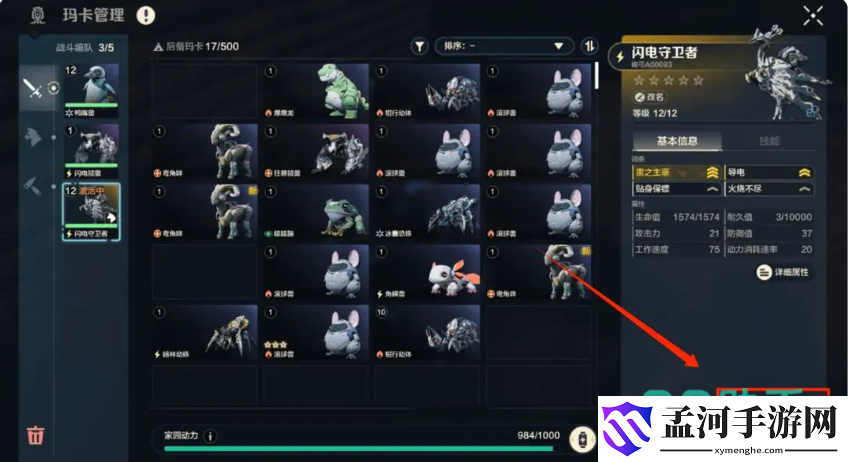The image size is (848, 462).
Task: Click the 家园动力 info icon
Action: 210,435
